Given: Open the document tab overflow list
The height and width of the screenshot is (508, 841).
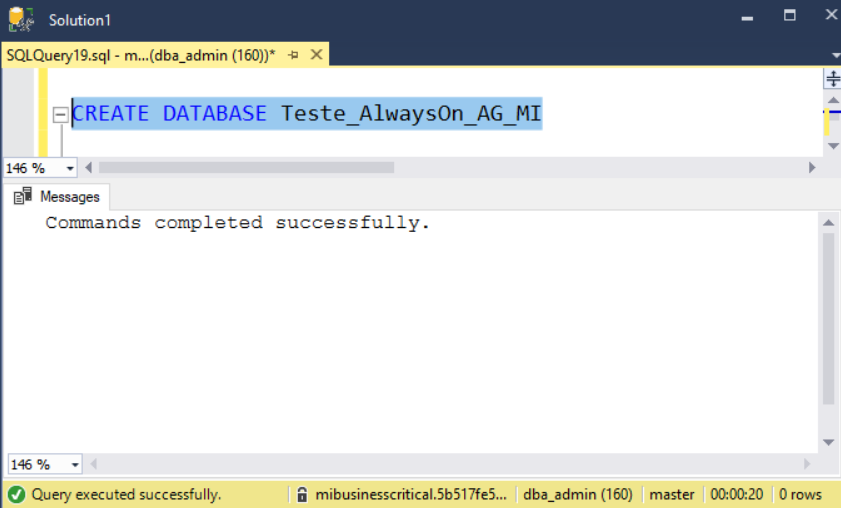Looking at the screenshot, I should 835,55.
